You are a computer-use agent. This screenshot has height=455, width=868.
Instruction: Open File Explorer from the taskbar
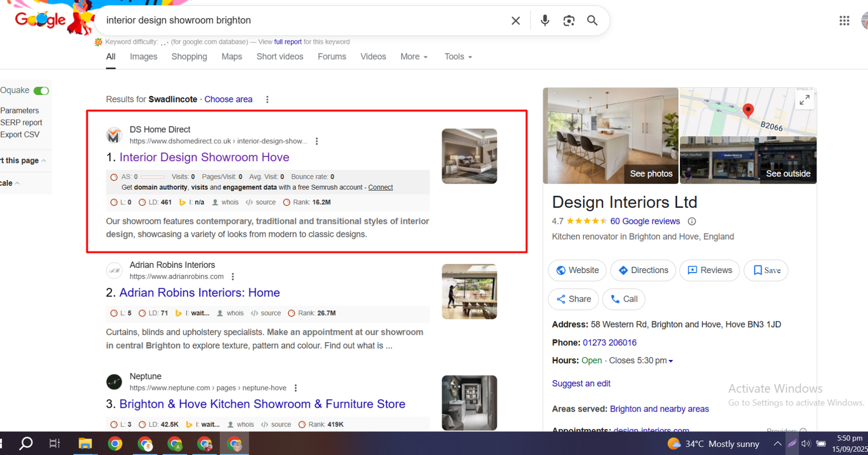point(85,444)
